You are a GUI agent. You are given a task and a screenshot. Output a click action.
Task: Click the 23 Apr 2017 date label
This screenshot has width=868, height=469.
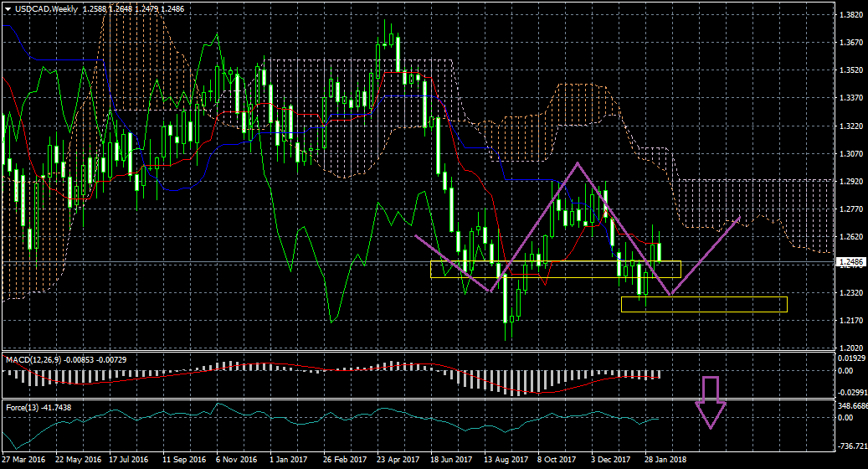pos(398,460)
